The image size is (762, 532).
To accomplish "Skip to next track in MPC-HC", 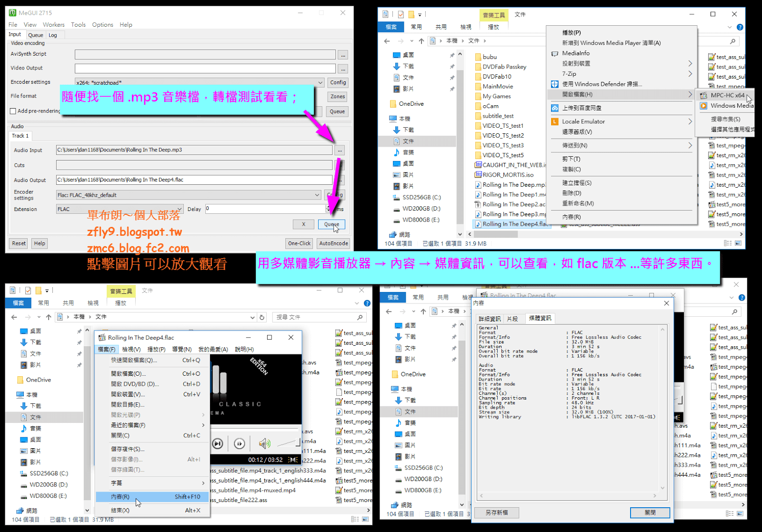I will coord(218,444).
